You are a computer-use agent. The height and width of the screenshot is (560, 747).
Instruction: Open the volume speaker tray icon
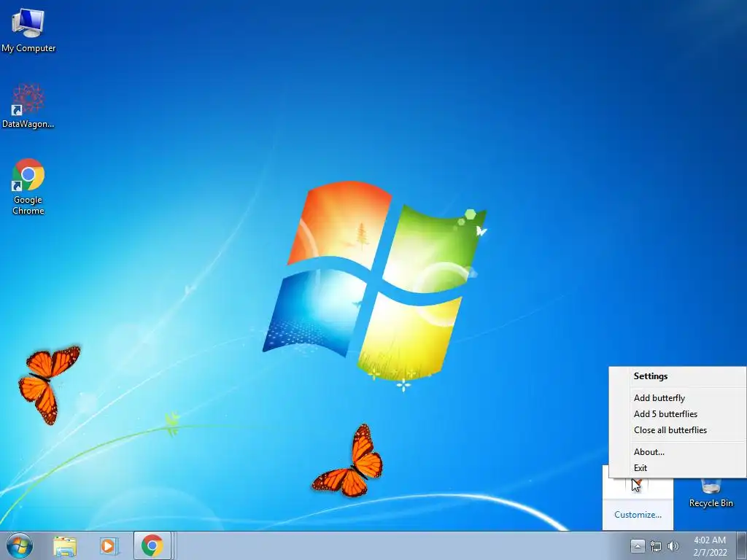click(x=673, y=546)
